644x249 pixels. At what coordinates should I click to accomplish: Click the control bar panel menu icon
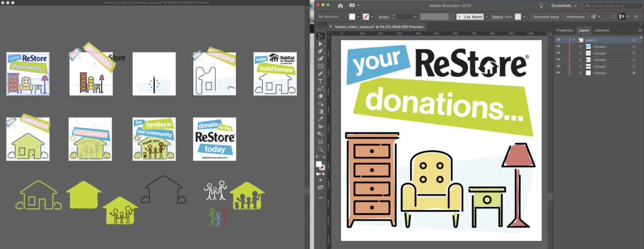(x=636, y=16)
